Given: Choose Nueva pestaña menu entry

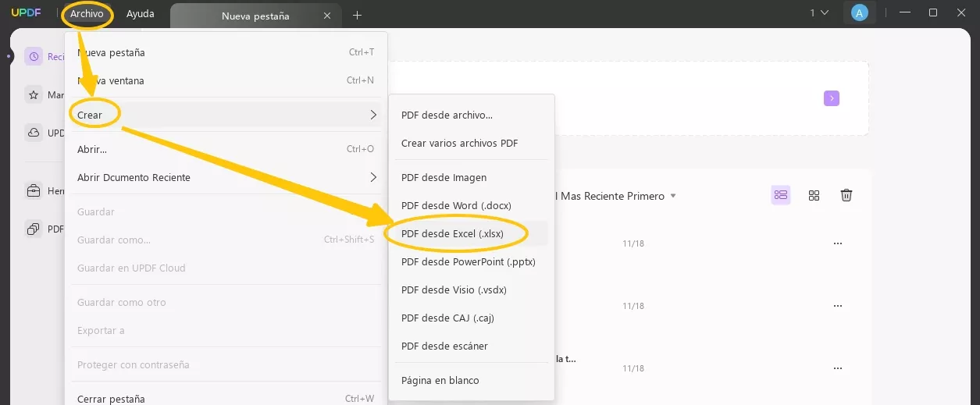Looking at the screenshot, I should point(226,52).
